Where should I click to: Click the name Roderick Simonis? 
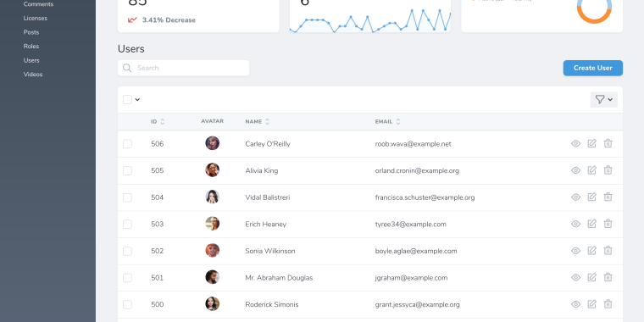click(x=272, y=304)
